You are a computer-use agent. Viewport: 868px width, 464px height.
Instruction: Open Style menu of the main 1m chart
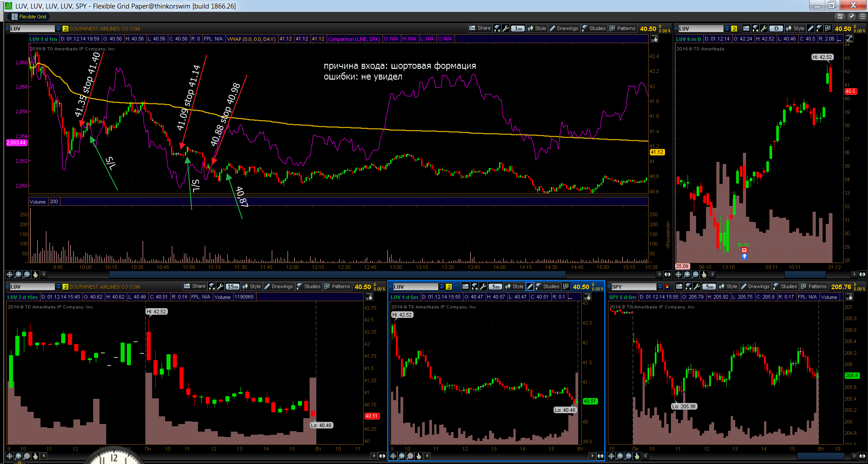[x=536, y=28]
